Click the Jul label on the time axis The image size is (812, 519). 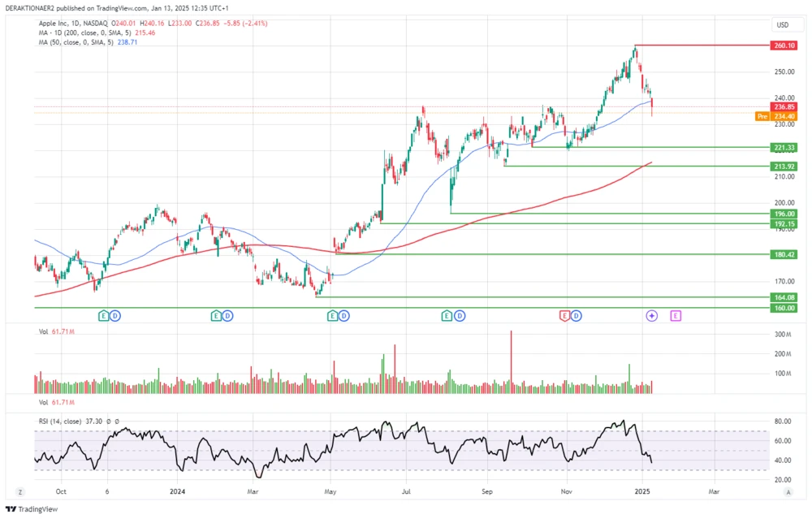[x=405, y=491]
